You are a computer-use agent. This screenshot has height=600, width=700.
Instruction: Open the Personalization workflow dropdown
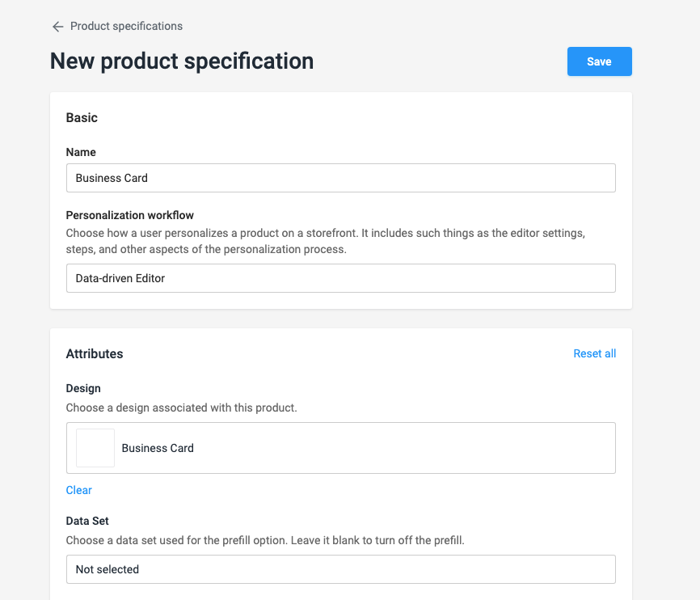pos(340,278)
